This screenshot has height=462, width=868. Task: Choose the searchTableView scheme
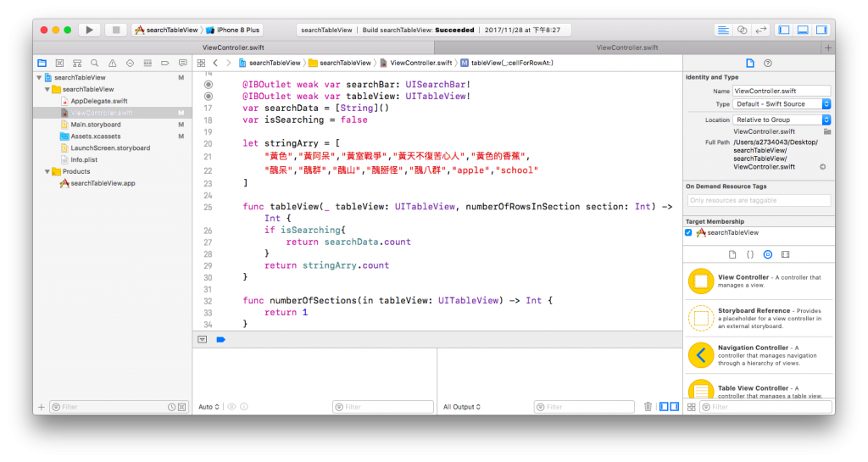coord(167,30)
